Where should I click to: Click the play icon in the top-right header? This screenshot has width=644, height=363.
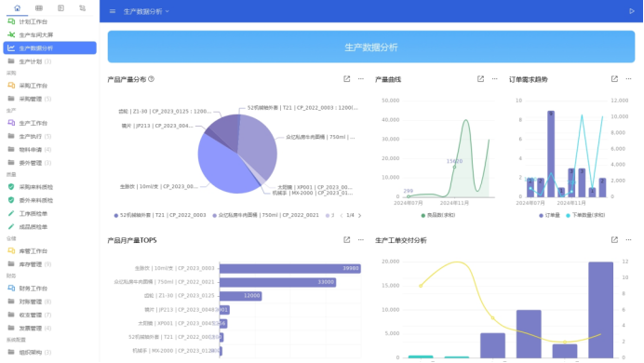[x=632, y=11]
